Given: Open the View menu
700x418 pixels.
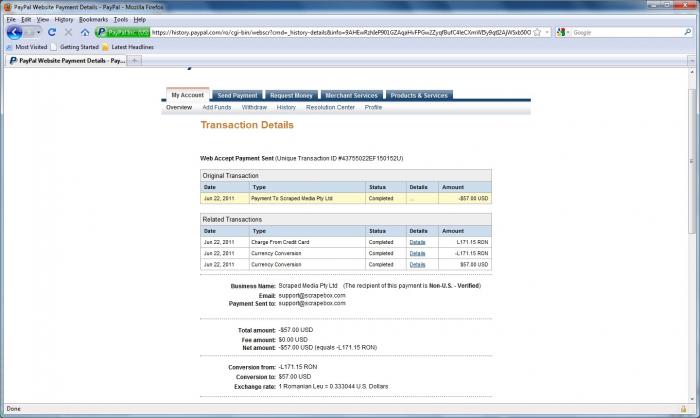Looking at the screenshot, I should coord(42,20).
